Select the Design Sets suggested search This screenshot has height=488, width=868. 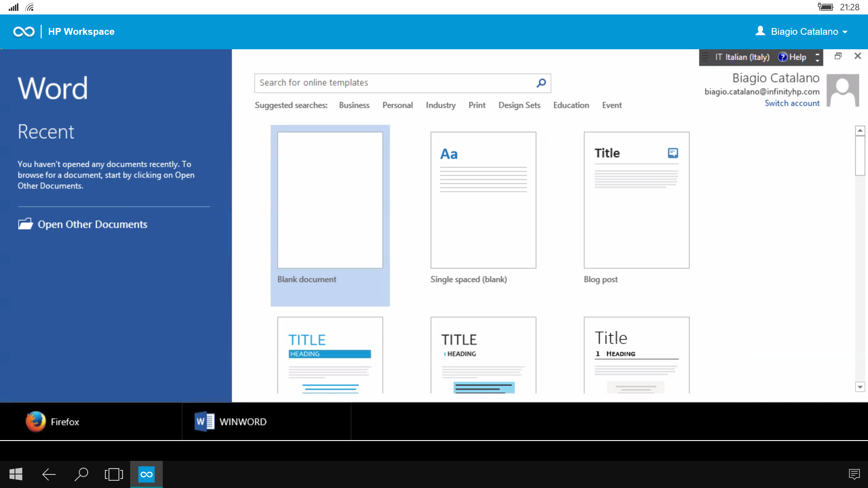[x=519, y=105]
